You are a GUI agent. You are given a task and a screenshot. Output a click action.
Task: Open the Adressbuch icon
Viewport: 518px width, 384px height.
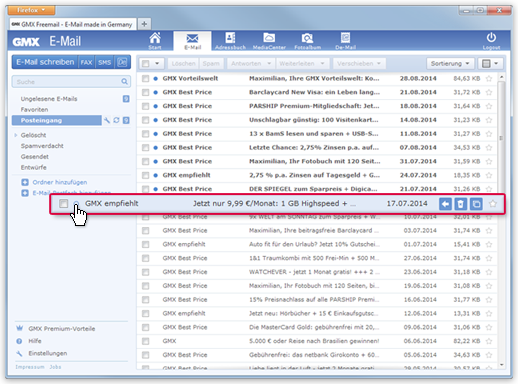tap(230, 41)
